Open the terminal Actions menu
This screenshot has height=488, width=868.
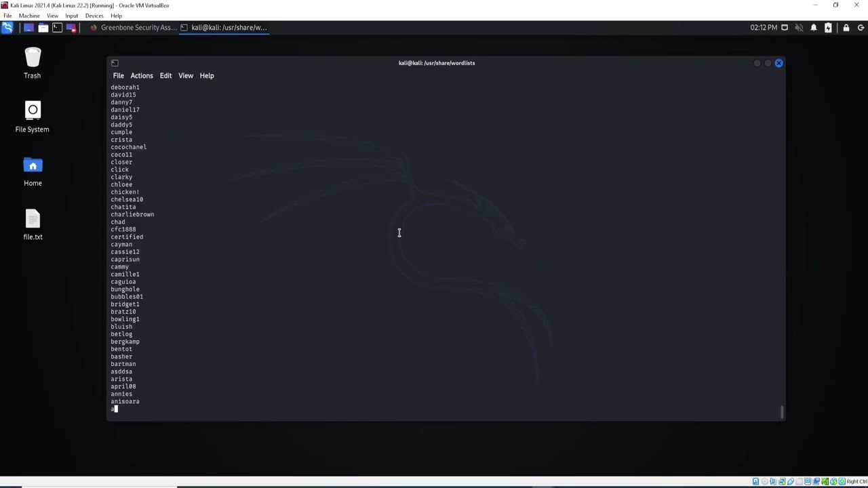coord(142,75)
